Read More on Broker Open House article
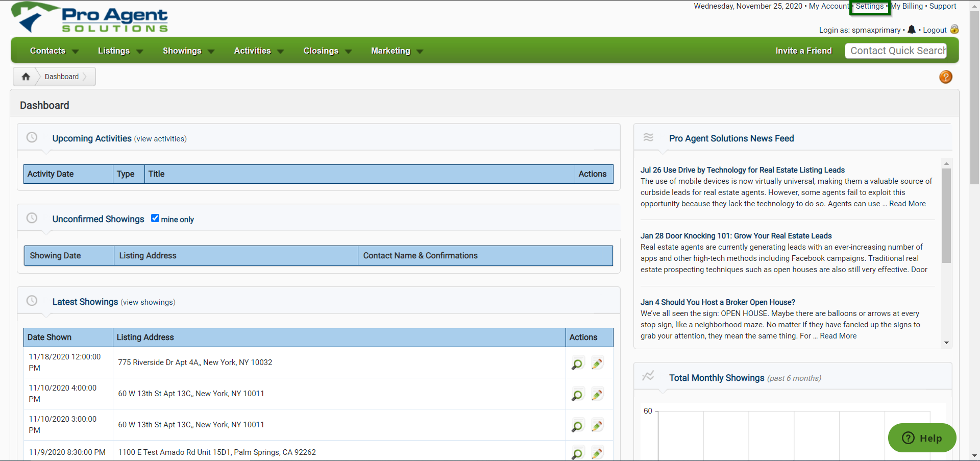 [838, 336]
